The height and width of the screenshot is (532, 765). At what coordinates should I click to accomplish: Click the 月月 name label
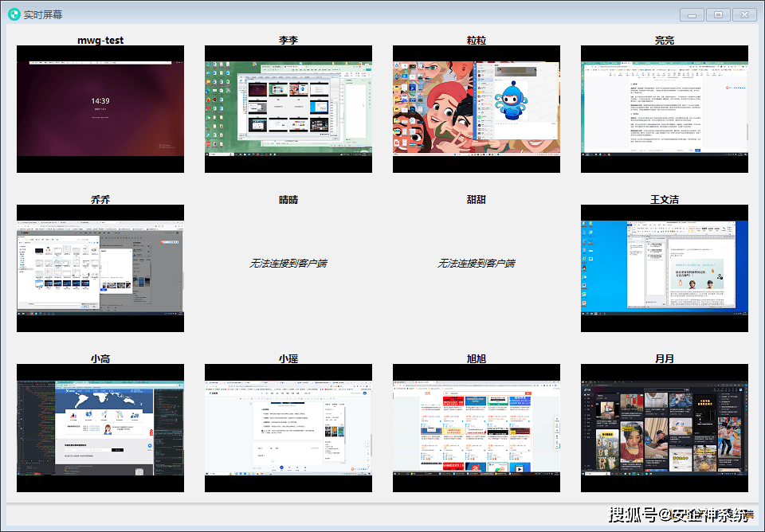coord(664,359)
